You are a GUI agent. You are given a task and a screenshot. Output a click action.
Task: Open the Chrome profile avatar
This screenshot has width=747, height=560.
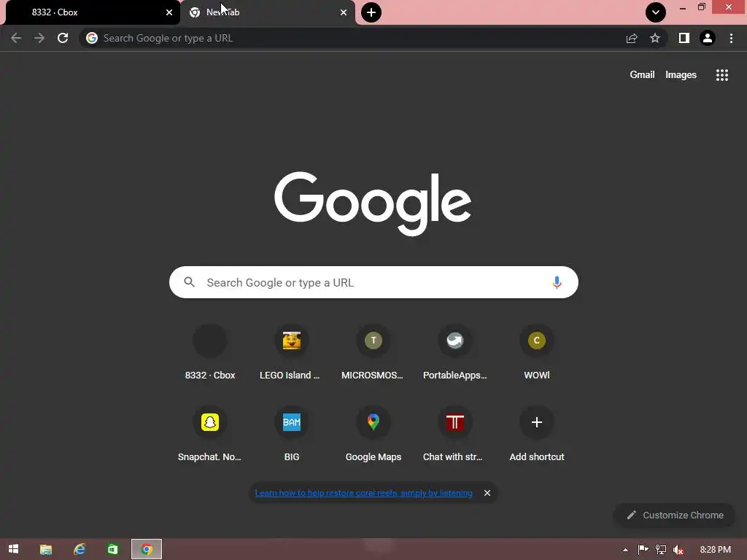[x=708, y=38]
